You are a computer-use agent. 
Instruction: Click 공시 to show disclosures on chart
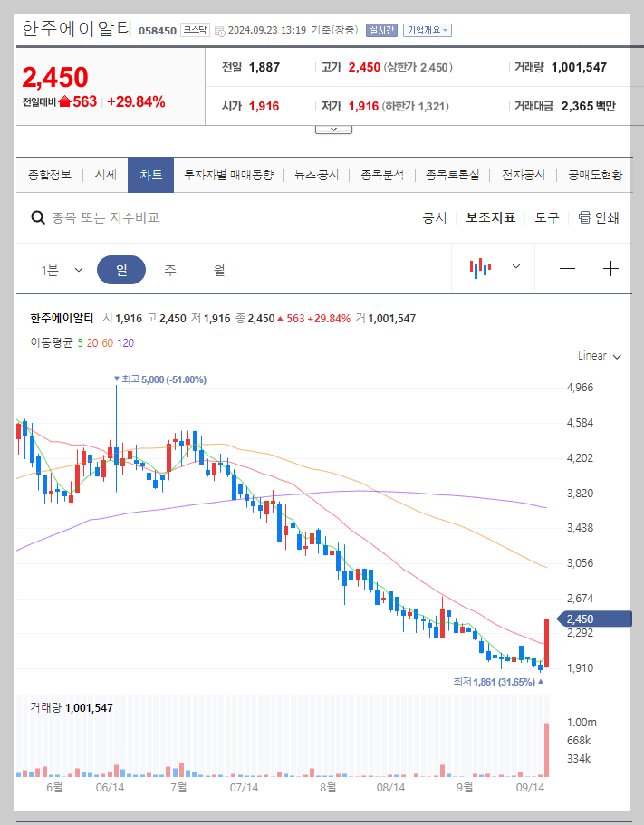click(x=436, y=217)
